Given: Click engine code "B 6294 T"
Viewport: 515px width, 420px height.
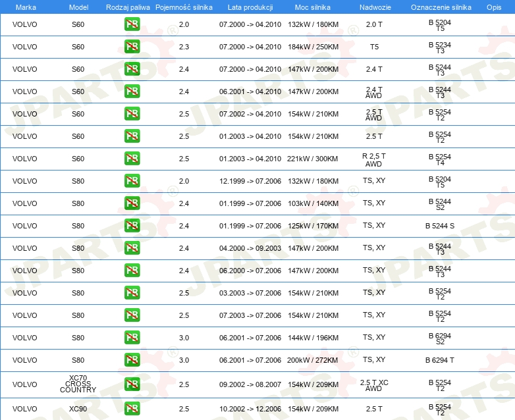Looking at the screenshot, I should (x=440, y=360).
